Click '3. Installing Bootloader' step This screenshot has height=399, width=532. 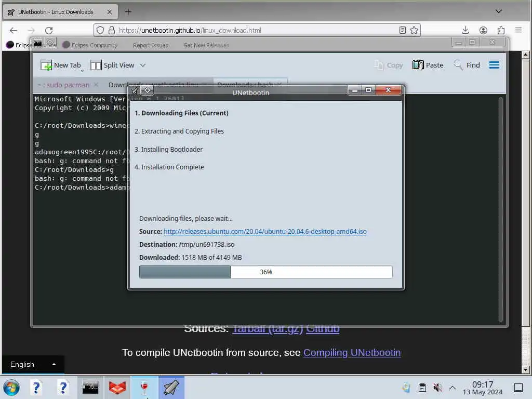pos(168,149)
